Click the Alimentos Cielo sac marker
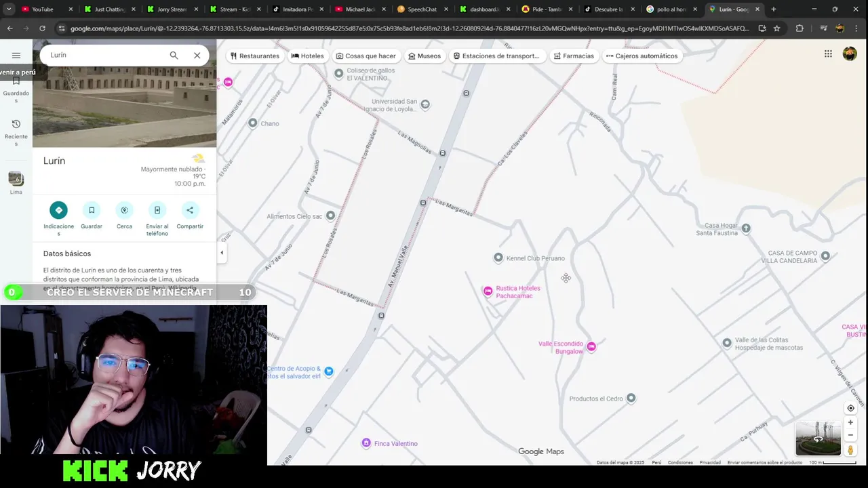Screen dimensions: 868x488 (x=331, y=216)
